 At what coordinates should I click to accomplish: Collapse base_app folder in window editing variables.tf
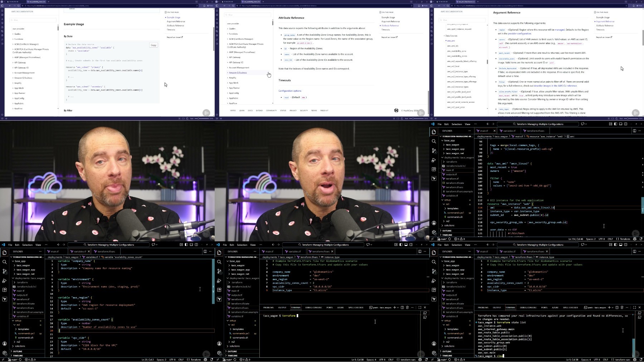click(x=20, y=261)
